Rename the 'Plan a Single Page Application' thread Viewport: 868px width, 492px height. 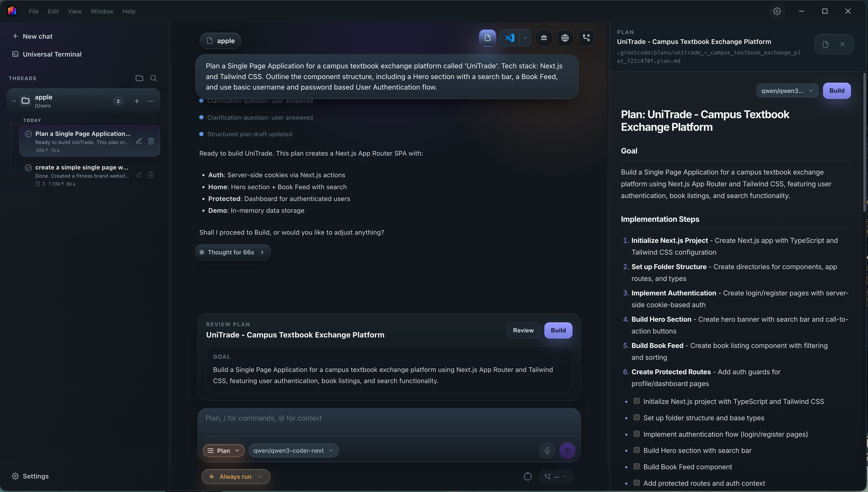pos(139,141)
